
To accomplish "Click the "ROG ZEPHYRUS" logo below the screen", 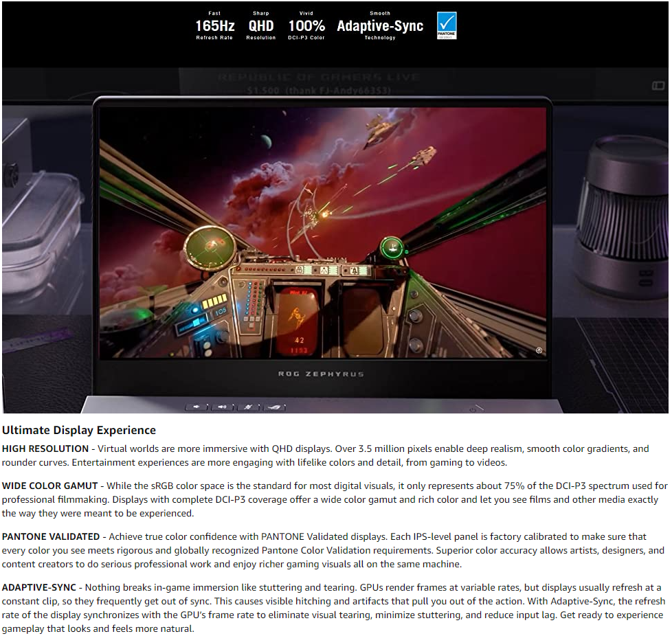I will 321,374.
